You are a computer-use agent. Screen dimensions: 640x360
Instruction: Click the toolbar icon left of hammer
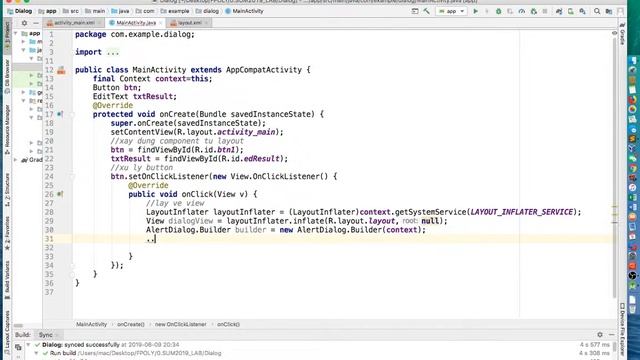point(415,11)
